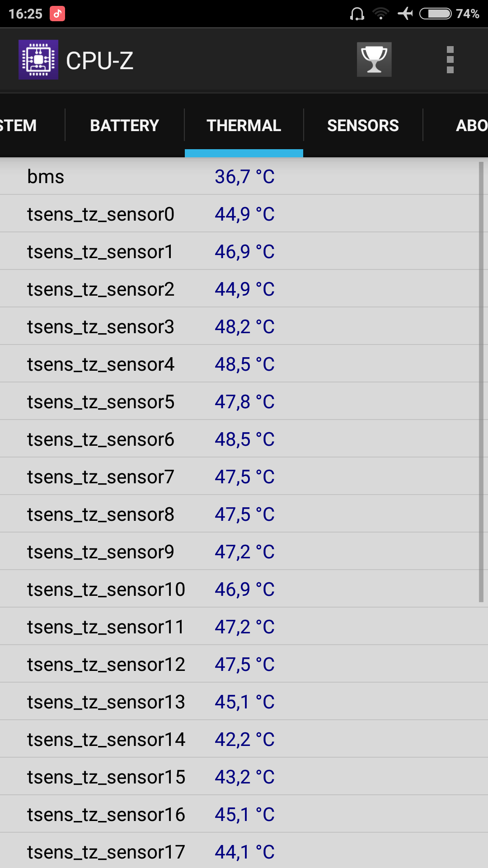488x868 pixels.
Task: Select the tsens_tz_sensor10 entry
Action: coord(106,589)
